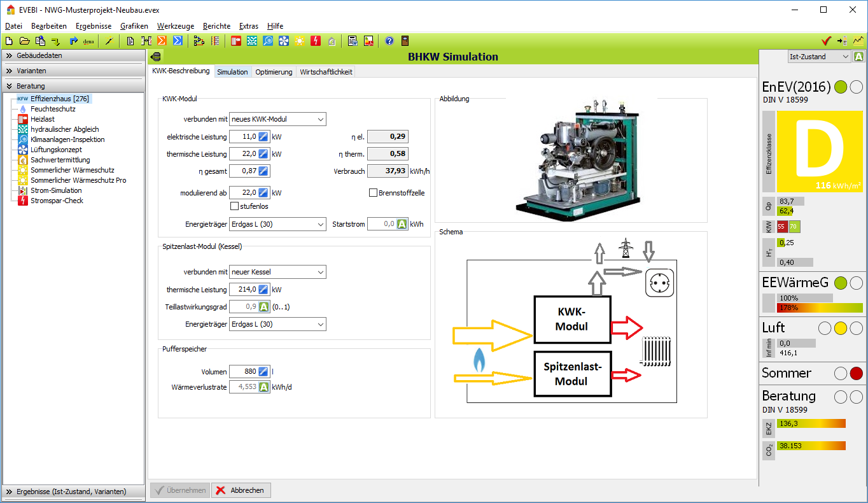Enable the Brennstoffzelle checkbox
868x503 pixels.
point(373,193)
